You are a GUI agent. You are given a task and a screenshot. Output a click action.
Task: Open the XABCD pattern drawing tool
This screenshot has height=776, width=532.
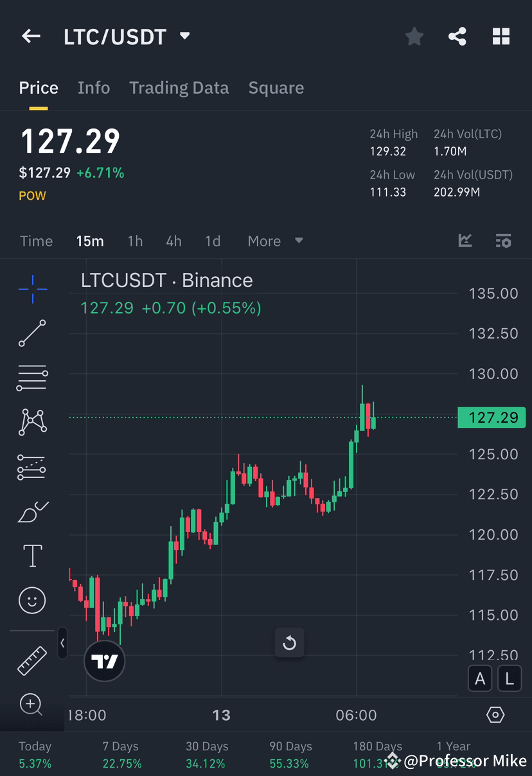tap(32, 422)
